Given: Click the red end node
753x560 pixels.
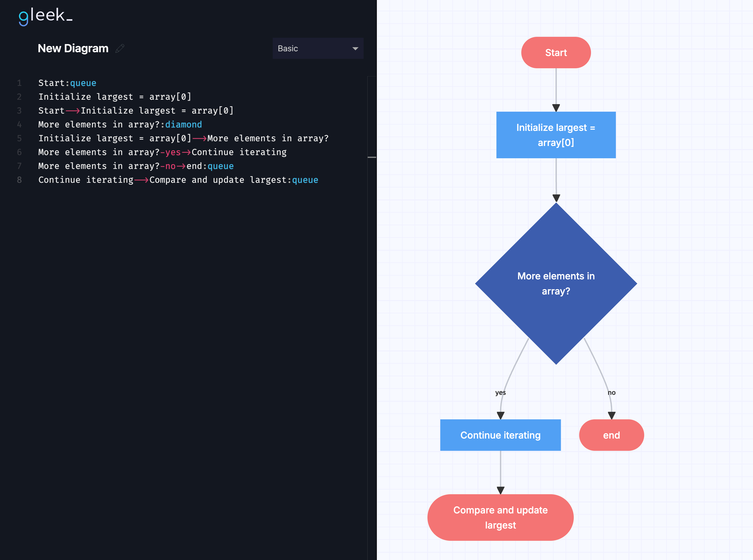Looking at the screenshot, I should tap(611, 435).
